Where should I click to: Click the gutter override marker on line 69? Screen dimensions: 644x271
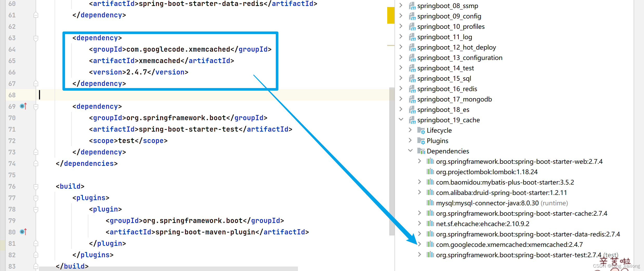point(23,106)
